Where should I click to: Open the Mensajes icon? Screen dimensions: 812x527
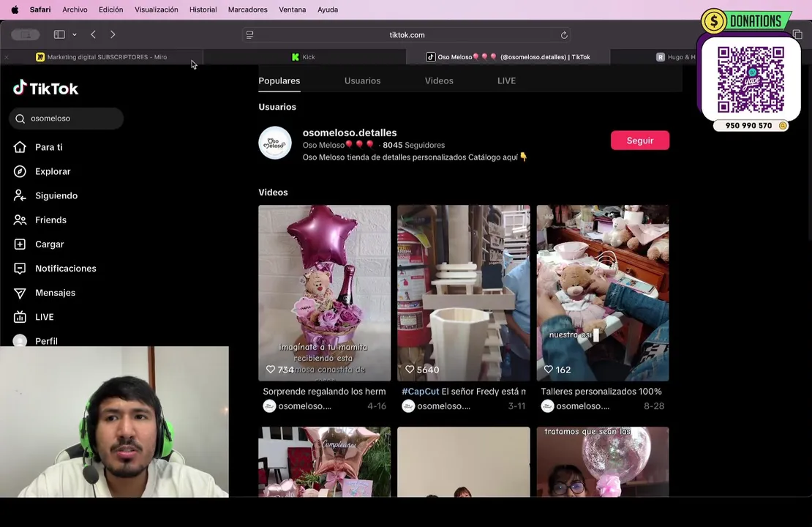[20, 293]
